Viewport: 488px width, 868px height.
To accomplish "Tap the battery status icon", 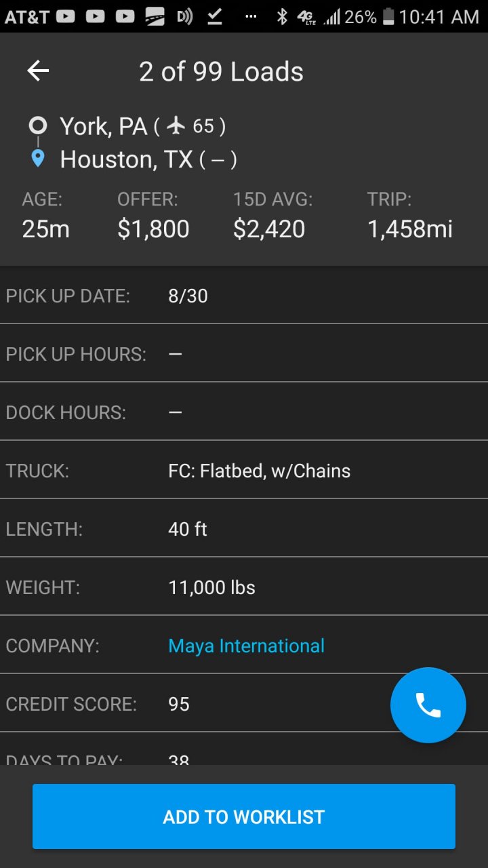I will (388, 16).
